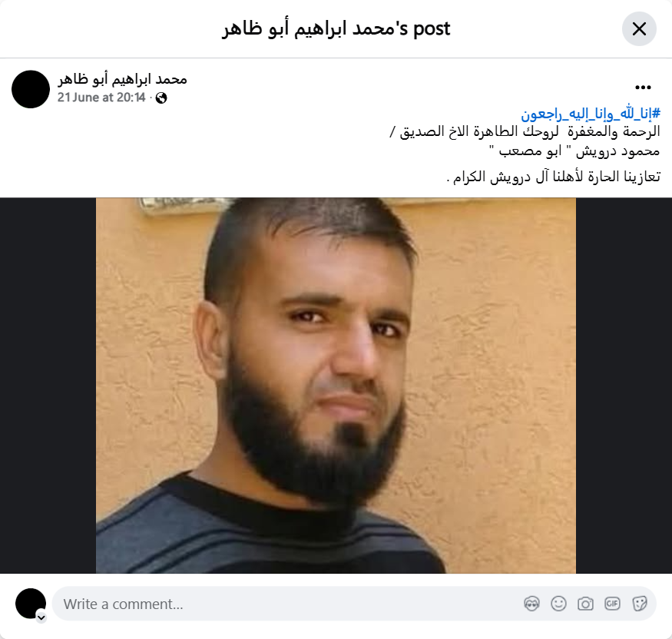Open the sticker picker icon
The height and width of the screenshot is (639, 672).
click(639, 604)
